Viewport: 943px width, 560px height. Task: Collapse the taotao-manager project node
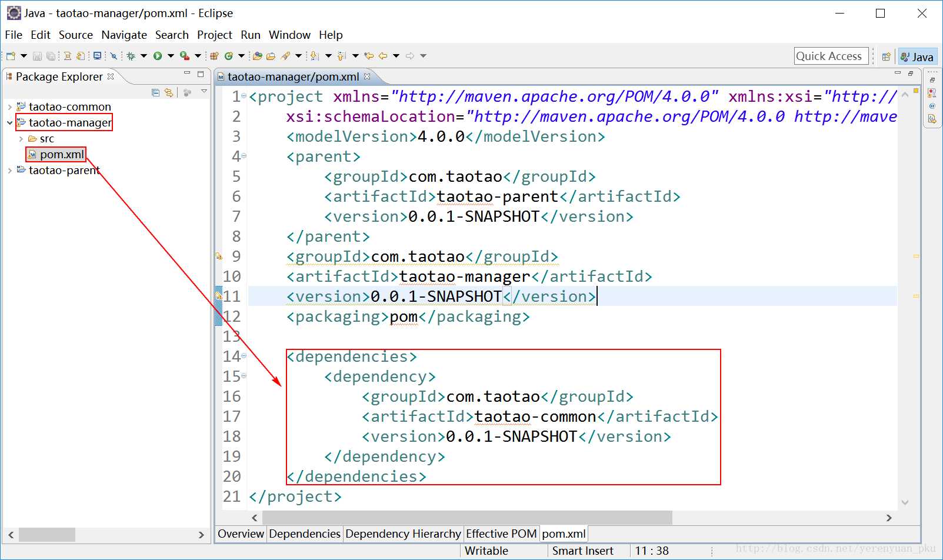tap(9, 123)
